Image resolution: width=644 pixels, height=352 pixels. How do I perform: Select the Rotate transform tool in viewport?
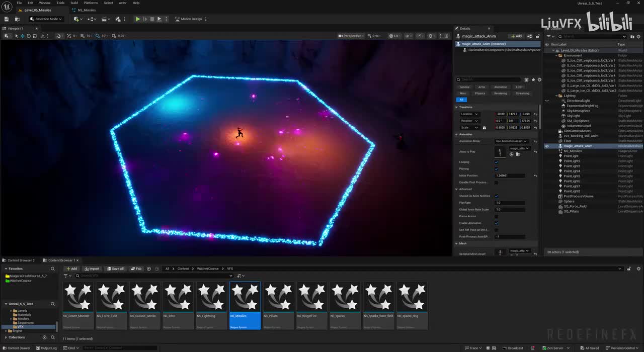(x=28, y=36)
